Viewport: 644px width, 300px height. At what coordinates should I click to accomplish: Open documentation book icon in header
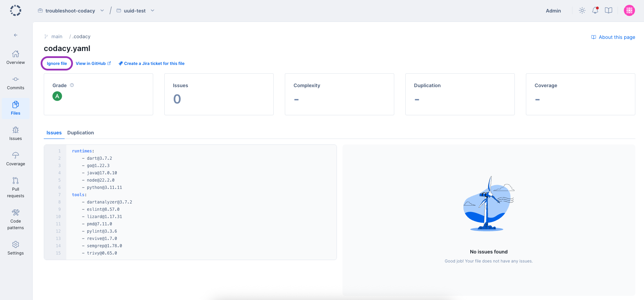click(x=609, y=10)
